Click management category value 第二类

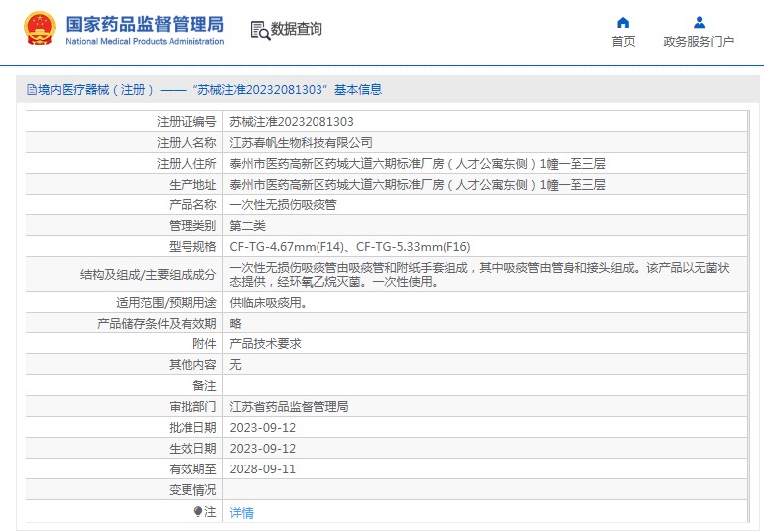pyautogui.click(x=247, y=226)
